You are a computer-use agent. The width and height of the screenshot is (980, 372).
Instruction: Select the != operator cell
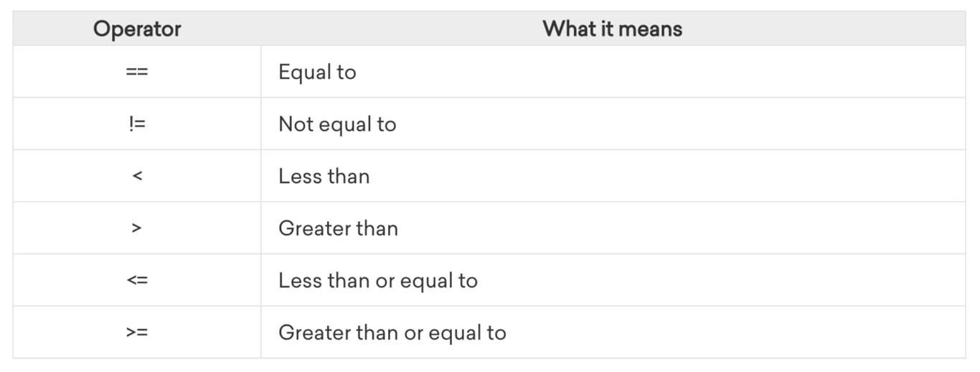pos(137,124)
